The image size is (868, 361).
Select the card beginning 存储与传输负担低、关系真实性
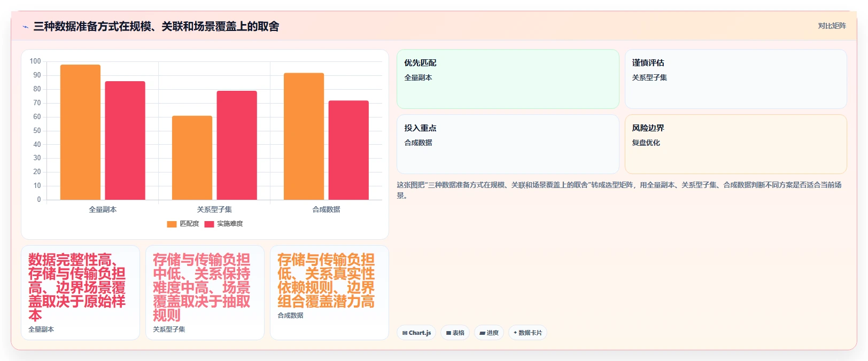[329, 293]
